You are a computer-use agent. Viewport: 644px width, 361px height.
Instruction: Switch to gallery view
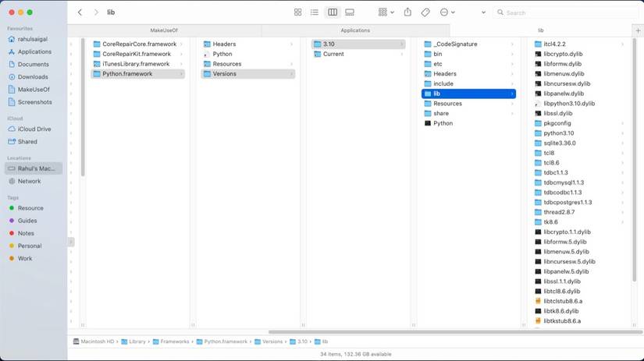(350, 12)
